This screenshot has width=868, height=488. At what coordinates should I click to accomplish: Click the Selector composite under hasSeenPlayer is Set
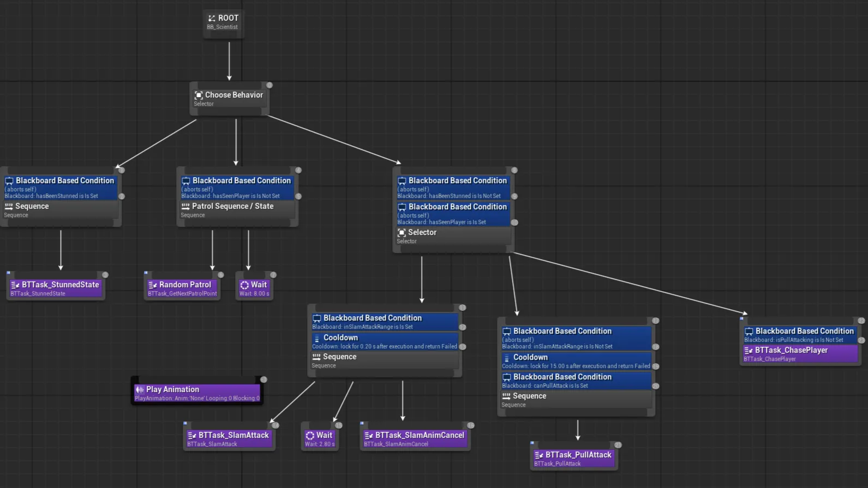tap(453, 236)
